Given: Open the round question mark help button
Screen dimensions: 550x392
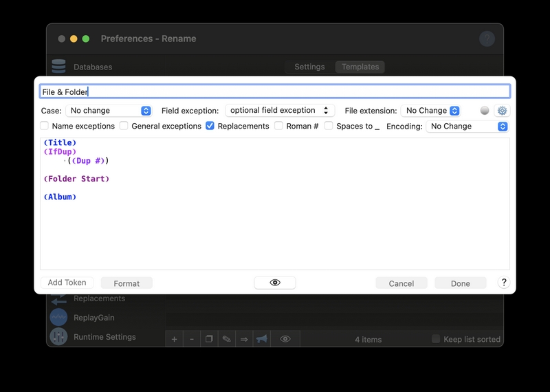Looking at the screenshot, I should 504,282.
